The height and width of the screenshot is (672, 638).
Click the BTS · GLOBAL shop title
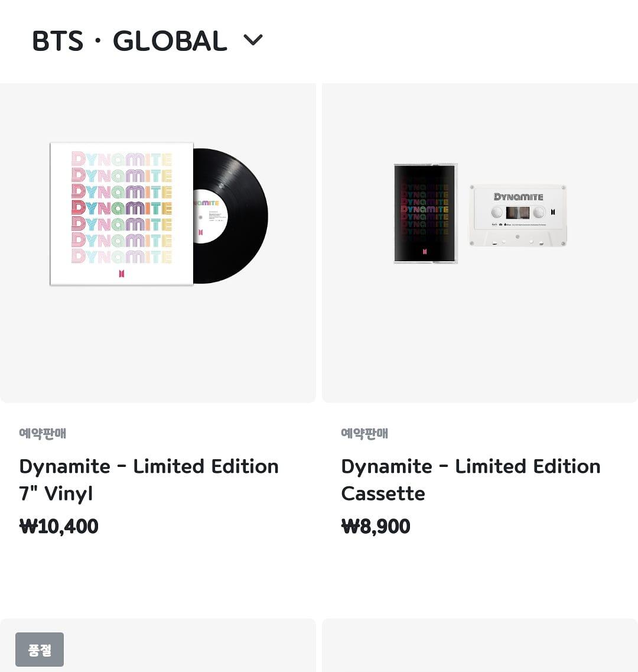coord(129,41)
